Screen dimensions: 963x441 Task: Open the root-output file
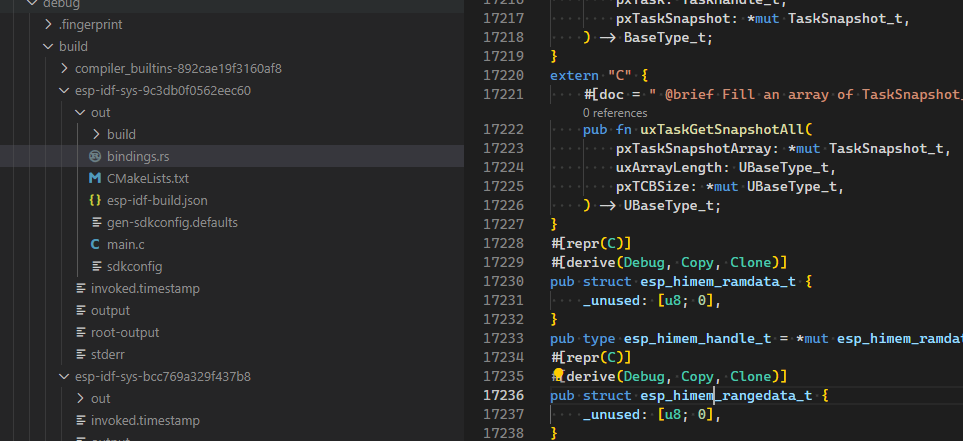(x=125, y=332)
